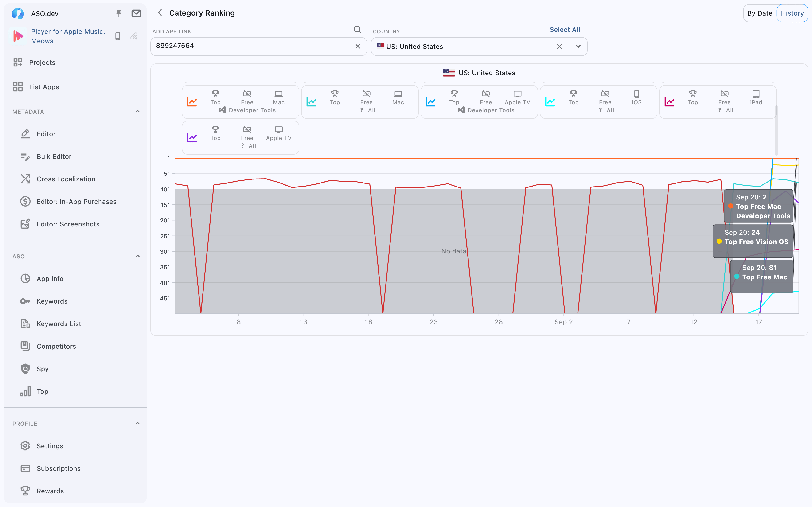Pin the sidebar with the pin icon
The width and height of the screenshot is (812, 507).
click(119, 13)
